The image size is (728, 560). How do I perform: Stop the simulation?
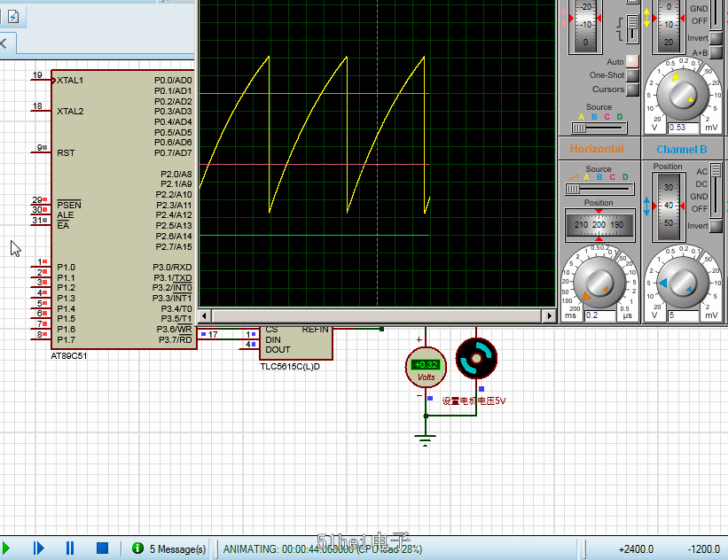102,548
